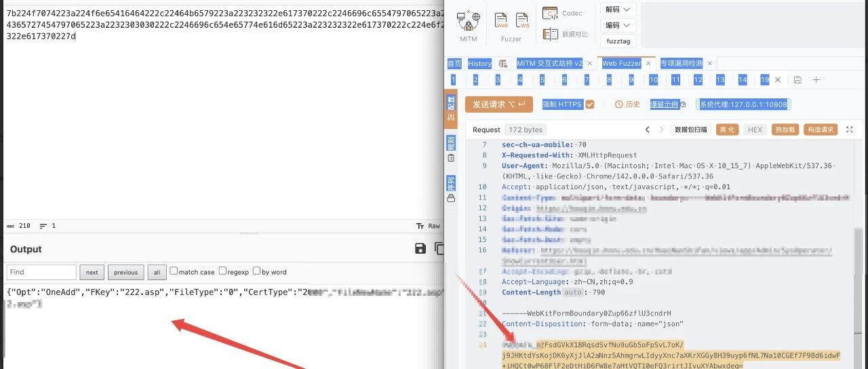This screenshot has width=868, height=369.
Task: Open 规则 side panel icon
Action: pos(451,150)
